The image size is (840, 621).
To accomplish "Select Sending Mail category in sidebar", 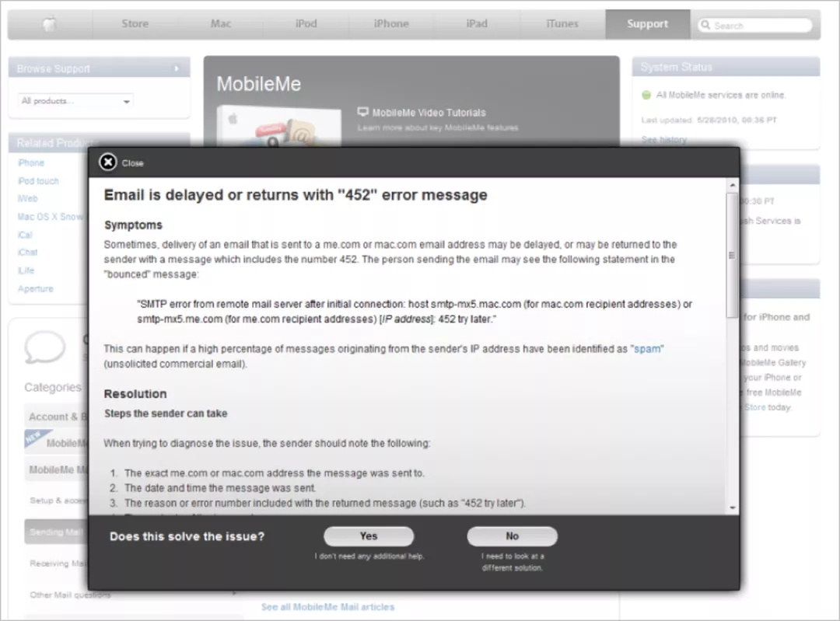I will 56,532.
